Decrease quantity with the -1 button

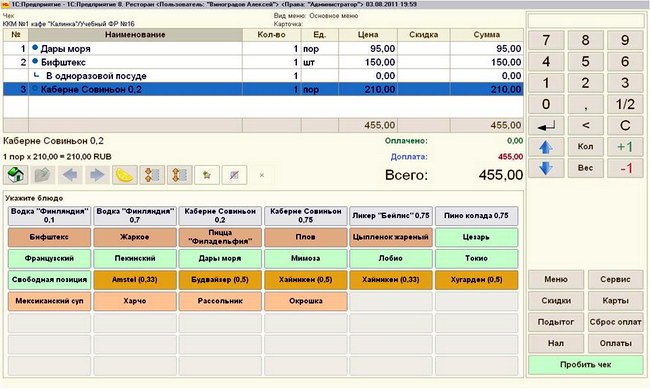625,168
